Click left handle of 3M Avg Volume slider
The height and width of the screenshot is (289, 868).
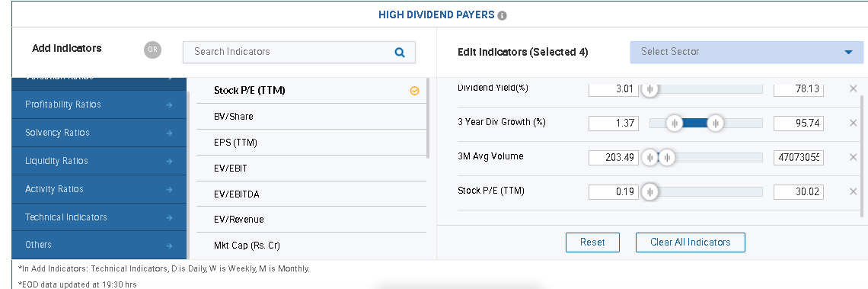(x=649, y=158)
